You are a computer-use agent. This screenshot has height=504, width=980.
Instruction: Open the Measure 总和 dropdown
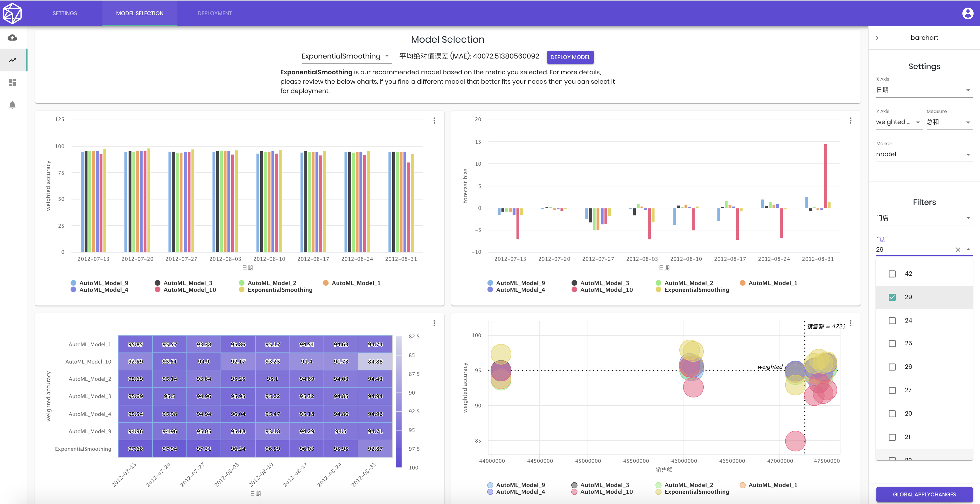tap(949, 122)
